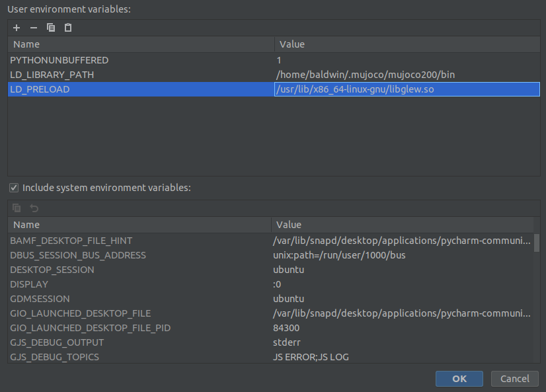Select the PYTHONUNBUFFERED variable row
The image size is (546, 392).
coord(132,59)
